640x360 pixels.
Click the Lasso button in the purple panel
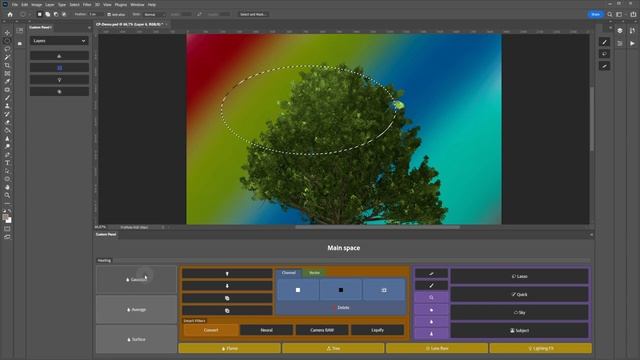click(x=519, y=276)
